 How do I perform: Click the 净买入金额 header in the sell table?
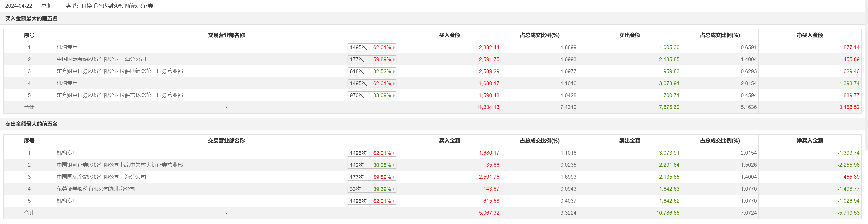pyautogui.click(x=809, y=141)
